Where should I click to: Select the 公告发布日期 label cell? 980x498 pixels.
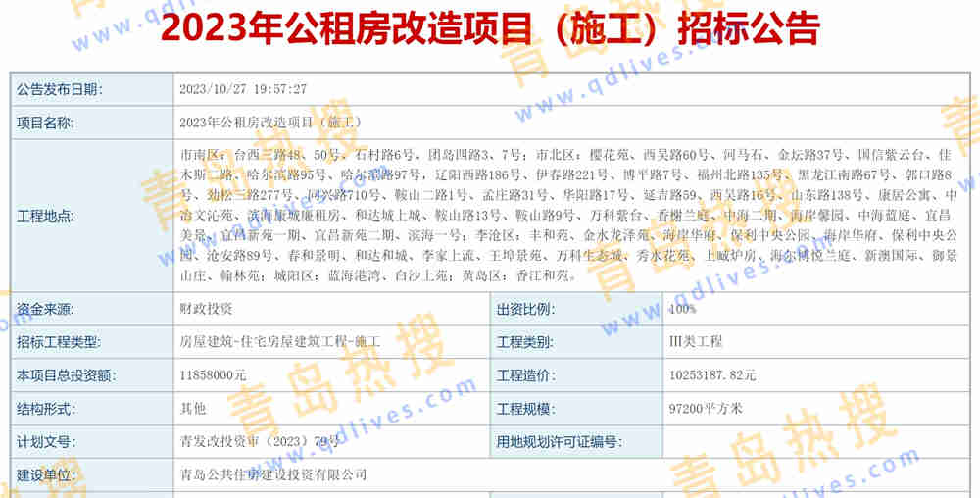pos(92,89)
